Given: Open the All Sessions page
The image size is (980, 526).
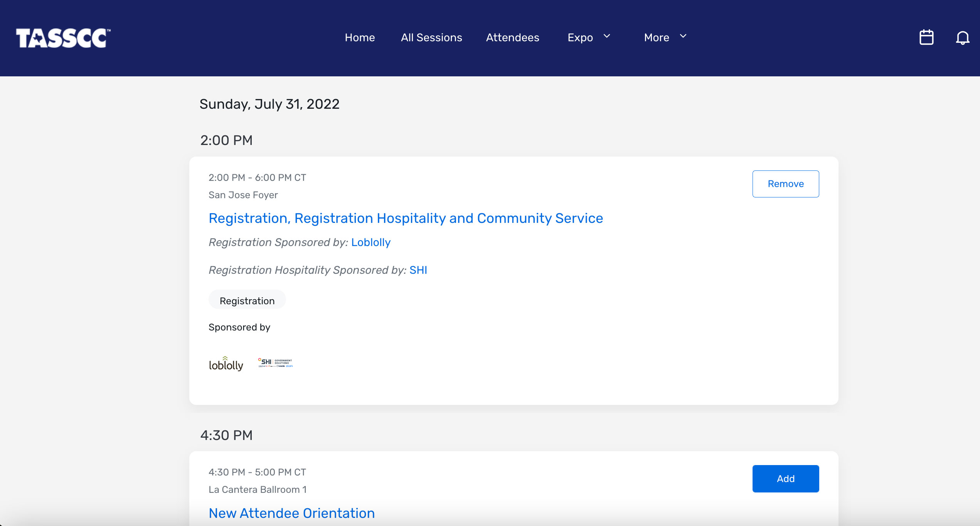Looking at the screenshot, I should [x=431, y=37].
